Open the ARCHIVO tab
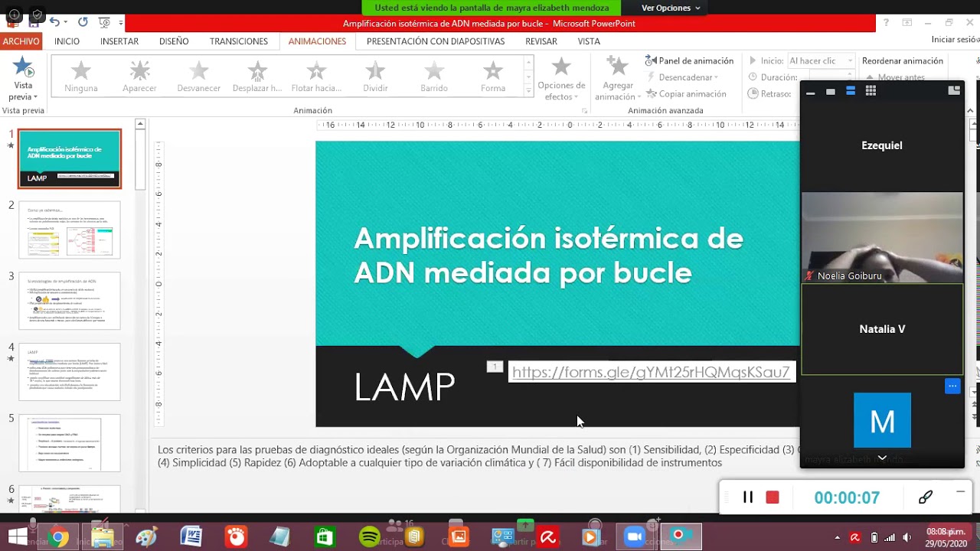 pos(21,41)
